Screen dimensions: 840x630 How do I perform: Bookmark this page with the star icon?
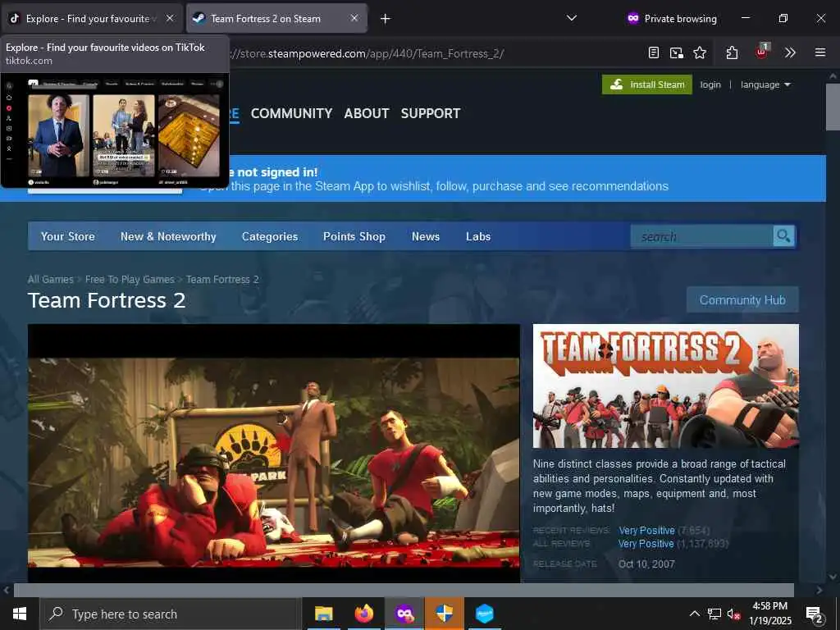[700, 52]
